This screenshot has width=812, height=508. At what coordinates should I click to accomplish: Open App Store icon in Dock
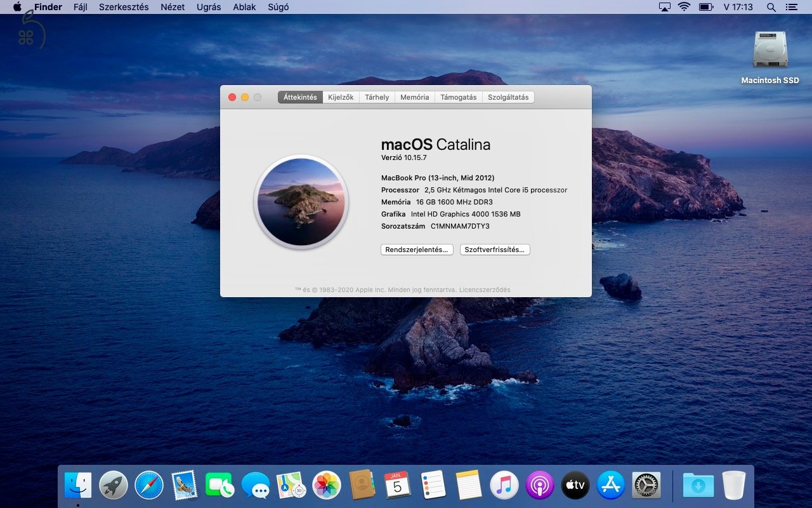pyautogui.click(x=611, y=486)
